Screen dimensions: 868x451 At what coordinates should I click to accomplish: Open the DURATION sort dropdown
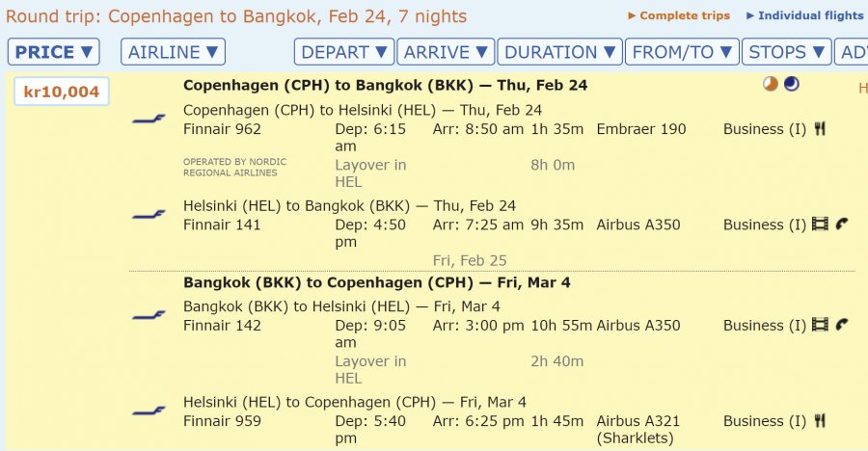(x=560, y=52)
